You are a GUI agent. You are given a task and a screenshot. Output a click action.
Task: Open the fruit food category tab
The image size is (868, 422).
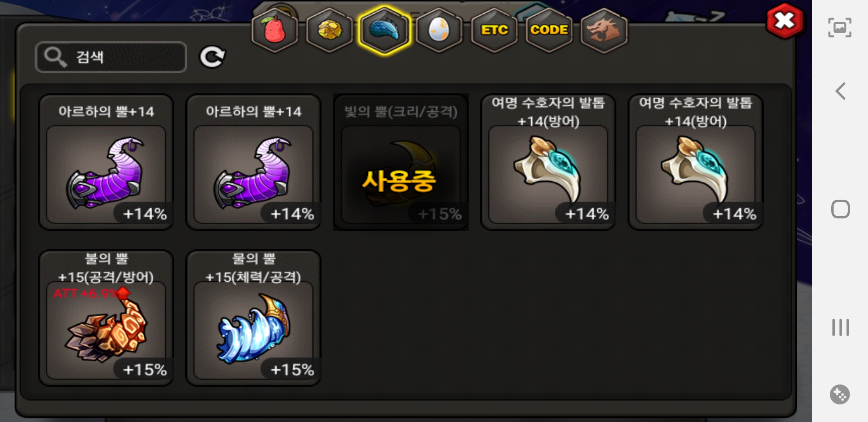coord(275,30)
